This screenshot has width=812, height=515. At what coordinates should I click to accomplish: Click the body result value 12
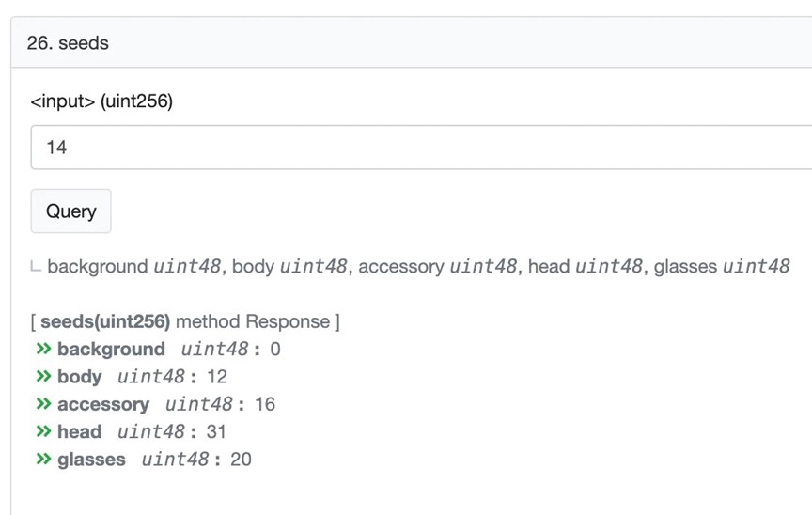coord(217,376)
